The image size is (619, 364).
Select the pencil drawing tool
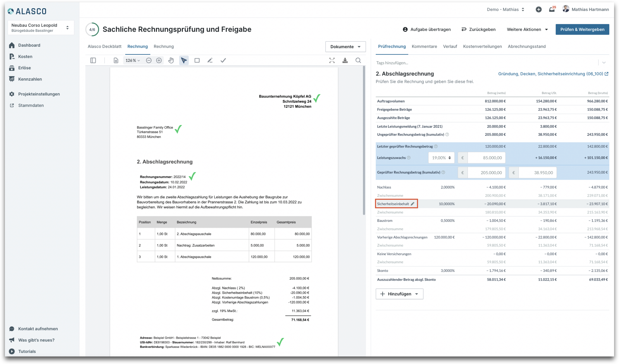(210, 61)
